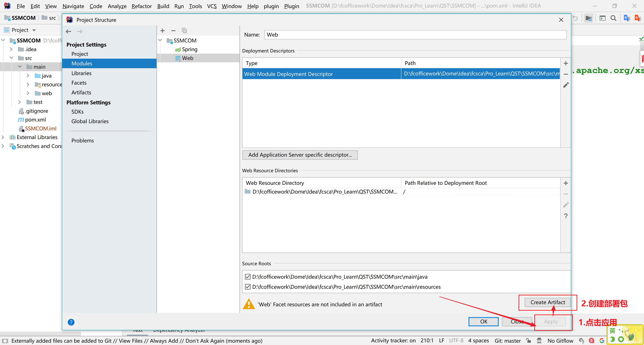Edit the deployment descriptor with the pencil
Image resolution: width=644 pixels, height=345 pixels.
[x=566, y=85]
